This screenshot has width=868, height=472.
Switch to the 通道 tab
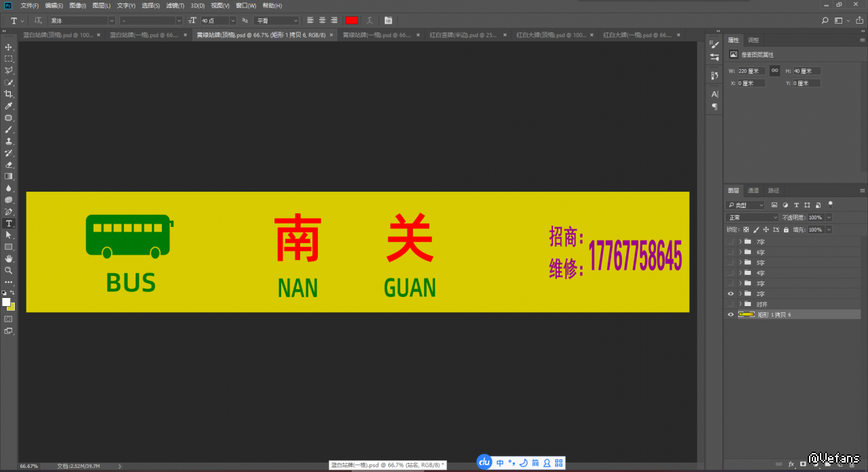[x=753, y=191]
